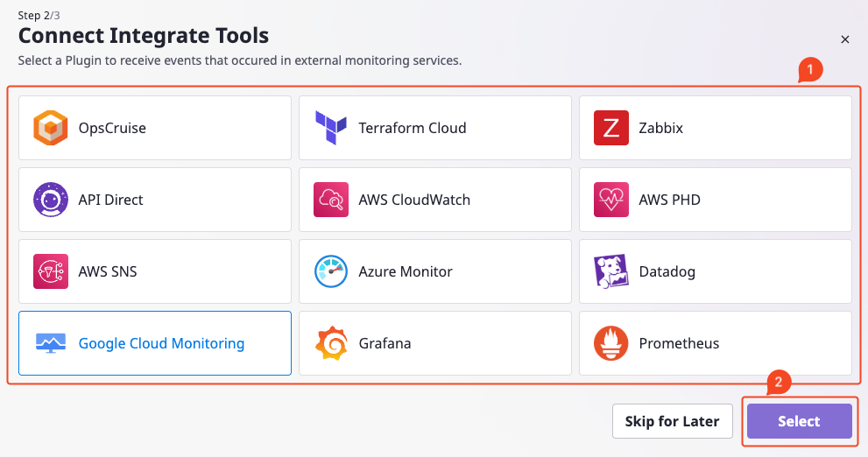Image resolution: width=868 pixels, height=457 pixels.
Task: Confirm with the purple Select button
Action: 800,421
